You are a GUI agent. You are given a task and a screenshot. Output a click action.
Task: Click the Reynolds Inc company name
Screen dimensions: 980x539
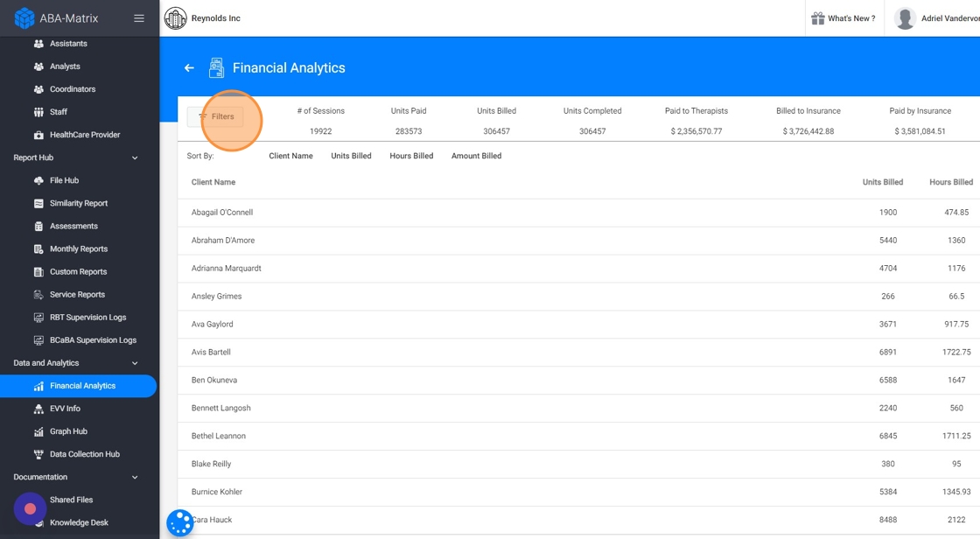tap(215, 18)
